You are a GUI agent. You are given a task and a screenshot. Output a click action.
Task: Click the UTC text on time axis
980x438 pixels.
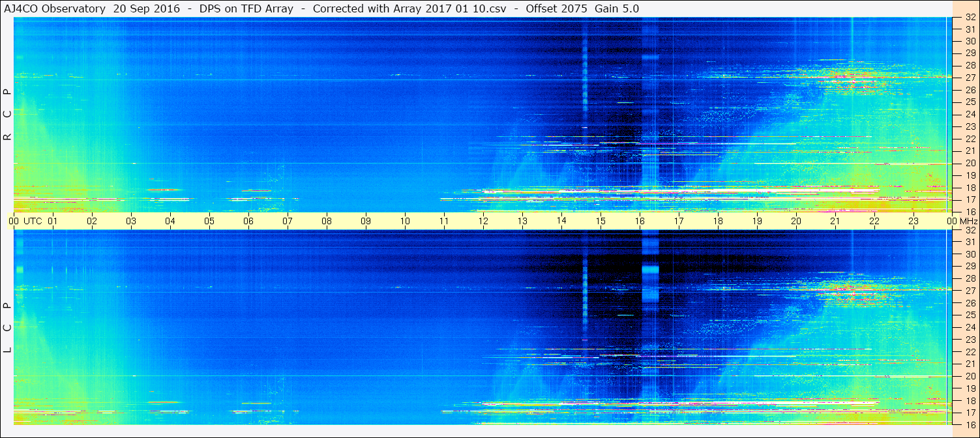click(33, 221)
